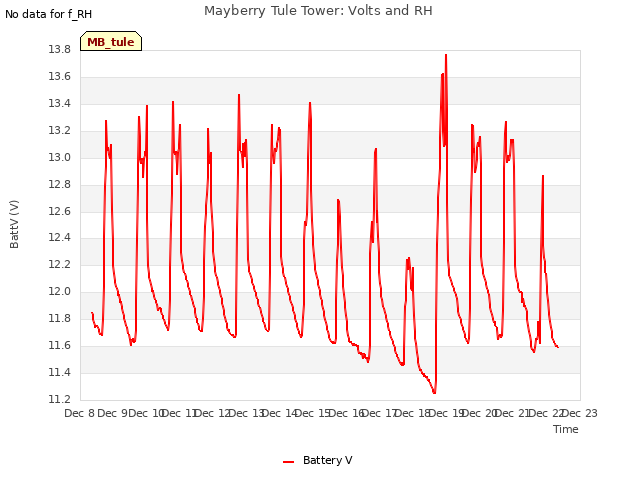Click the highest voltage peak near Dec 19

tap(446, 55)
